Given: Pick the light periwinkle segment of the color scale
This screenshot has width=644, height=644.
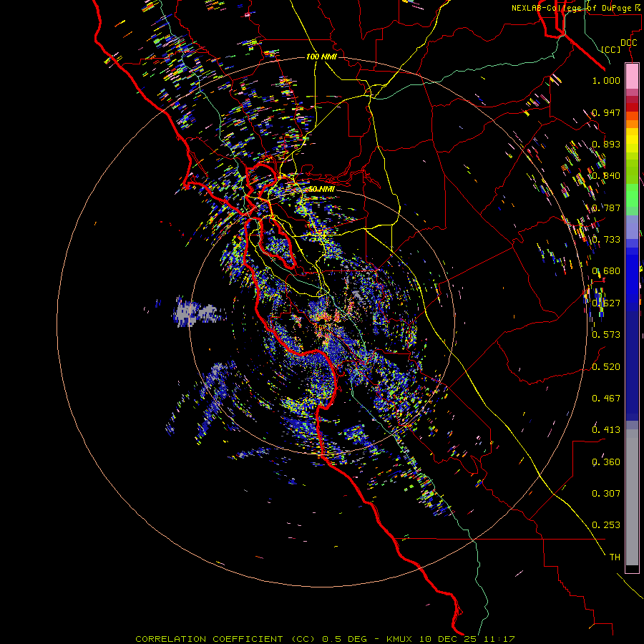Looking at the screenshot, I should click(632, 227).
